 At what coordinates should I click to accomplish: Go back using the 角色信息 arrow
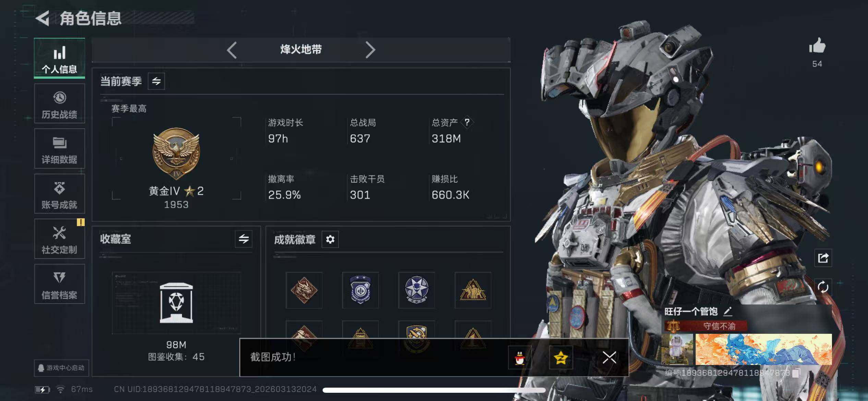coord(43,18)
